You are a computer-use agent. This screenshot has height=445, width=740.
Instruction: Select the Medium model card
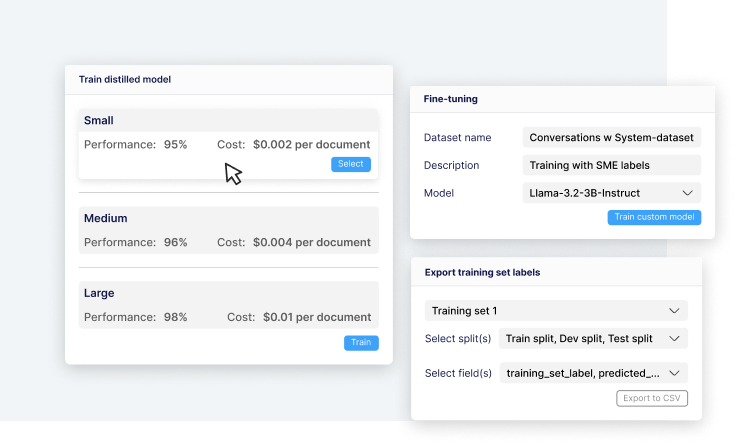pos(228,230)
